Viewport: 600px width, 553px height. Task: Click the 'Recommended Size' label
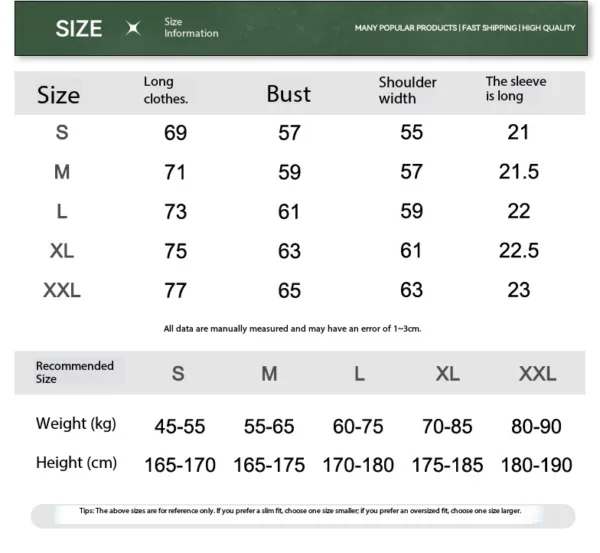(75, 372)
